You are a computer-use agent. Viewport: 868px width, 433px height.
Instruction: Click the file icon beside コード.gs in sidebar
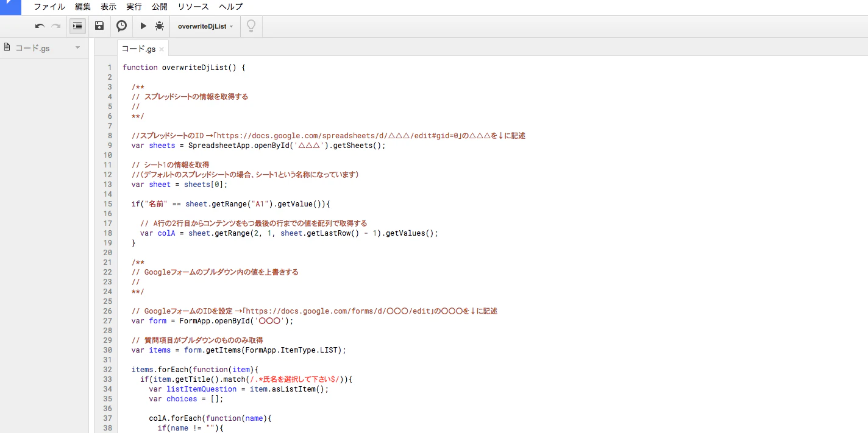(7, 48)
